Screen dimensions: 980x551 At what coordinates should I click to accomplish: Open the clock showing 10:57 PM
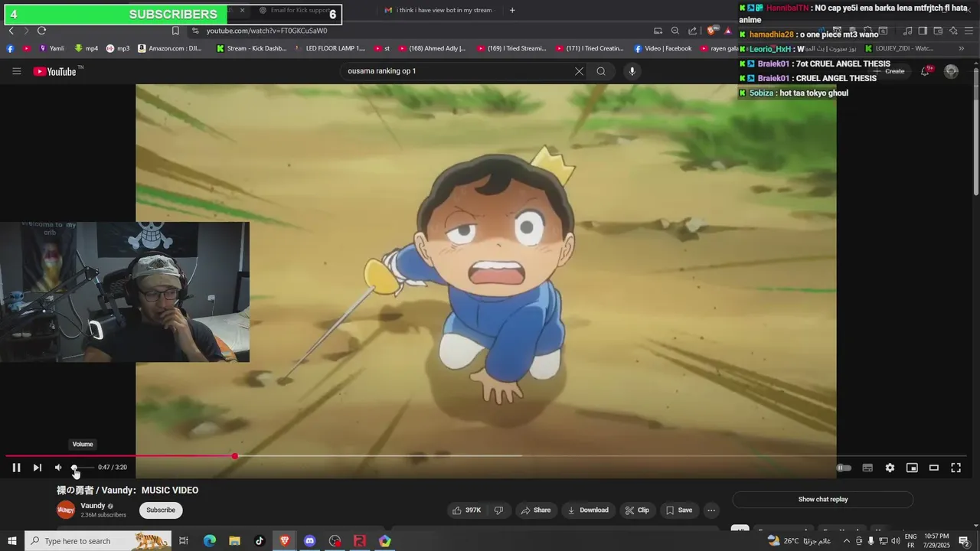tap(937, 541)
